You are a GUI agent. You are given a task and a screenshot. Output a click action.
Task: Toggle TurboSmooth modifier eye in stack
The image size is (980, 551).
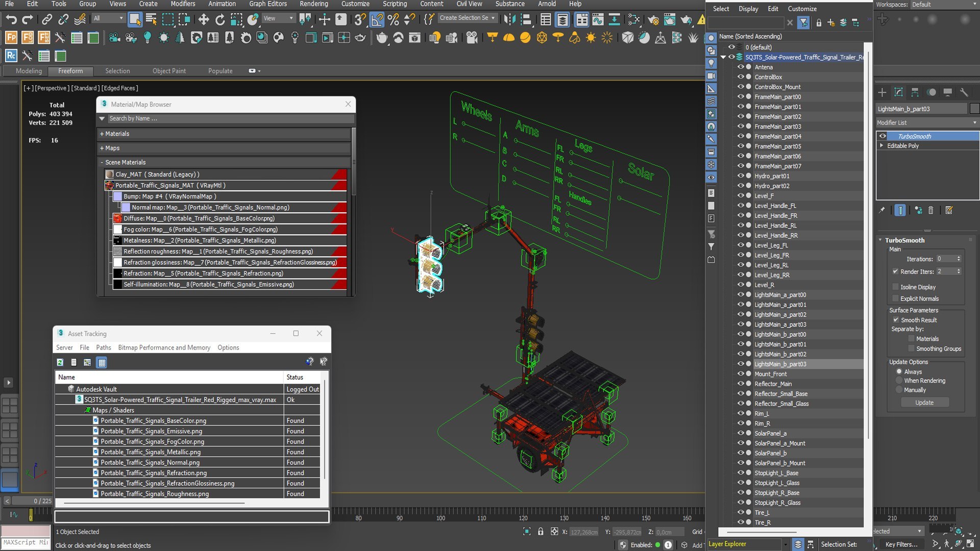click(883, 136)
